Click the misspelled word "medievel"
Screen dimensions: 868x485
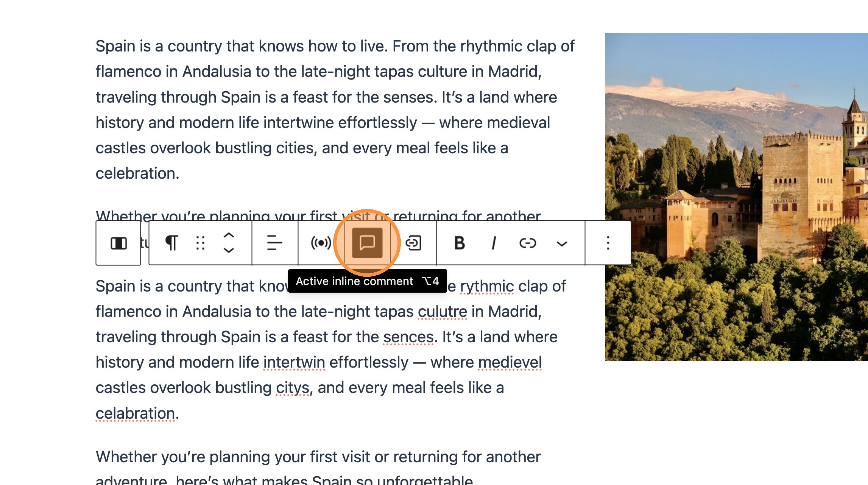[510, 362]
